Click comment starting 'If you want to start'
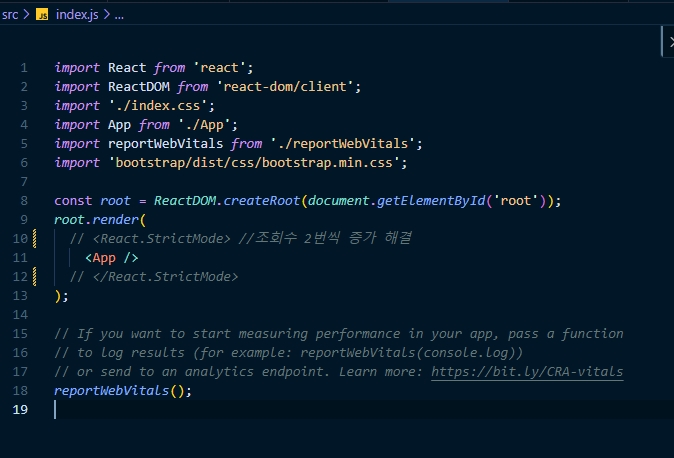Image resolution: width=674 pixels, height=458 pixels. pos(339,334)
